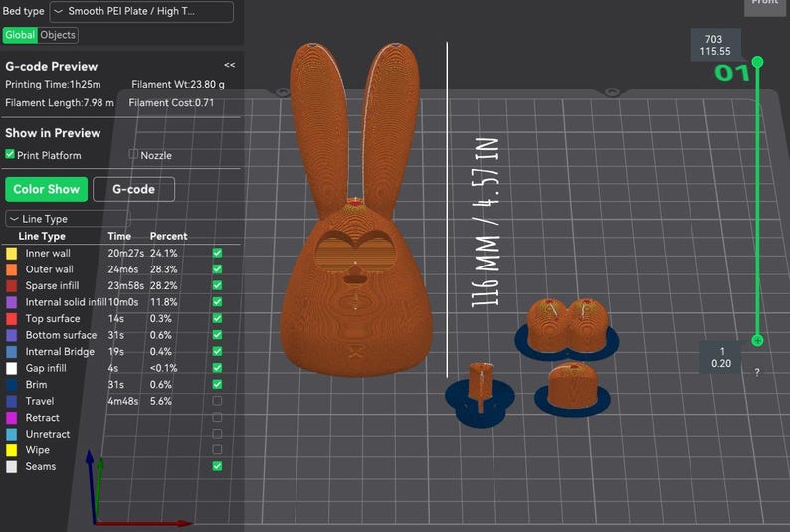
Task: Uncheck Sparse infill visibility
Action: (x=217, y=285)
